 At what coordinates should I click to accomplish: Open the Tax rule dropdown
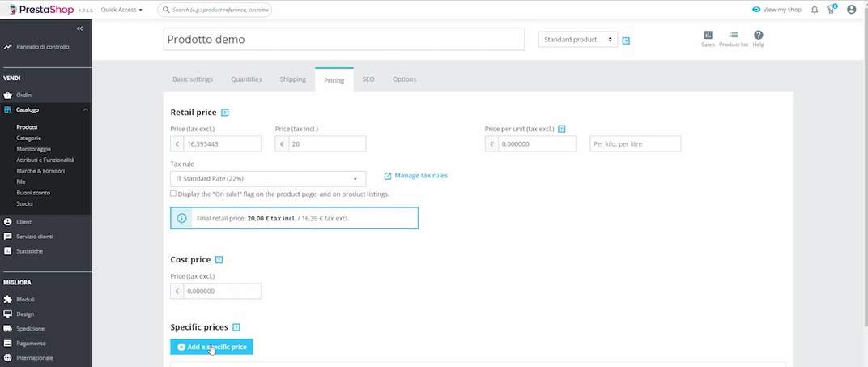(x=267, y=179)
